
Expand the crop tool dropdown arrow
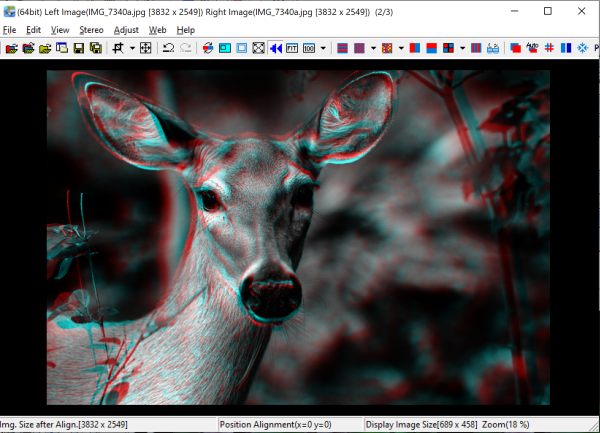coord(131,48)
